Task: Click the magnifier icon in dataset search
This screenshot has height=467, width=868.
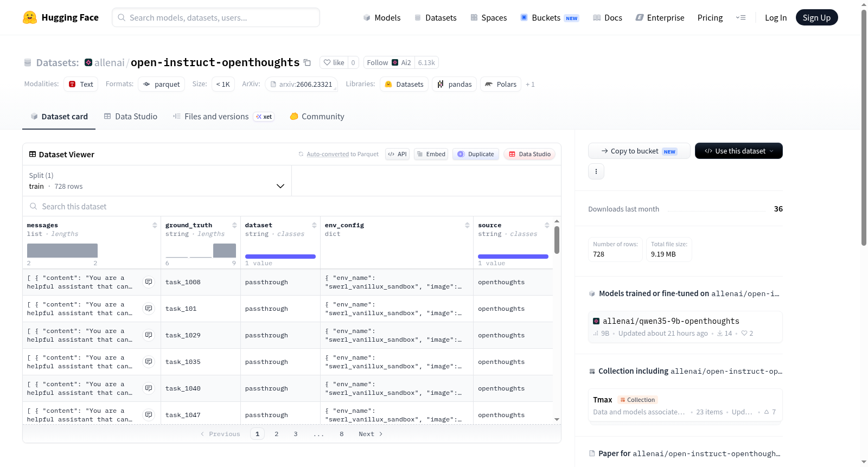Action: 34,207
